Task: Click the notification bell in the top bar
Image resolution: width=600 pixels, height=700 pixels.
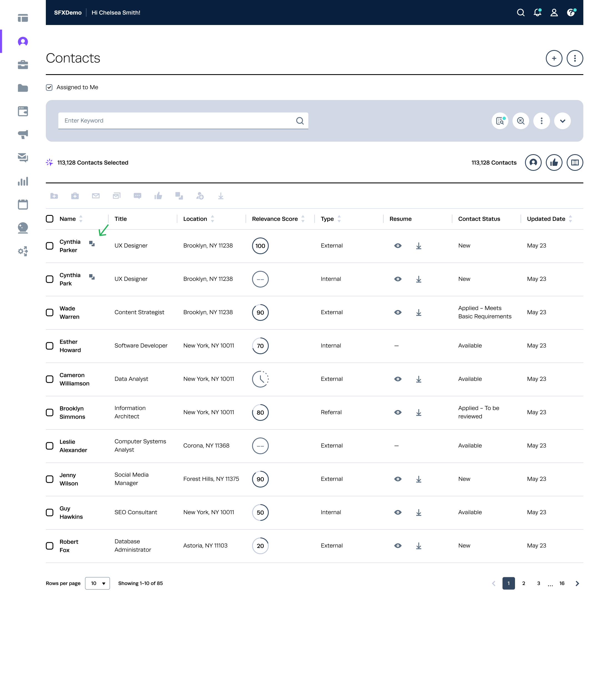Action: pyautogui.click(x=537, y=12)
